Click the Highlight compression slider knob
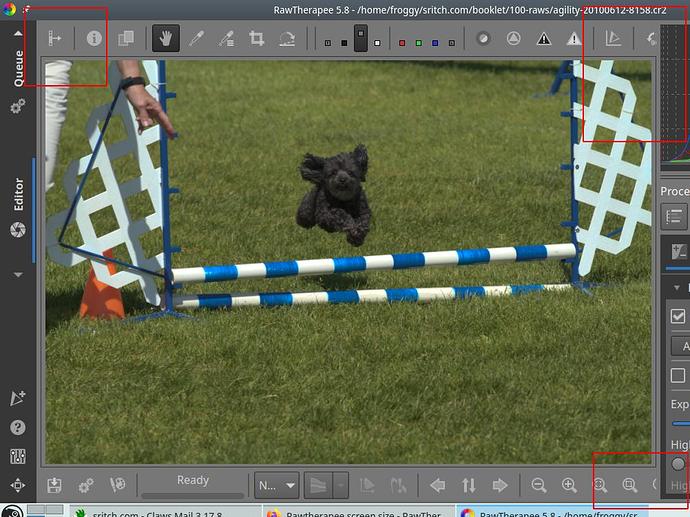The image size is (690, 517). [678, 464]
